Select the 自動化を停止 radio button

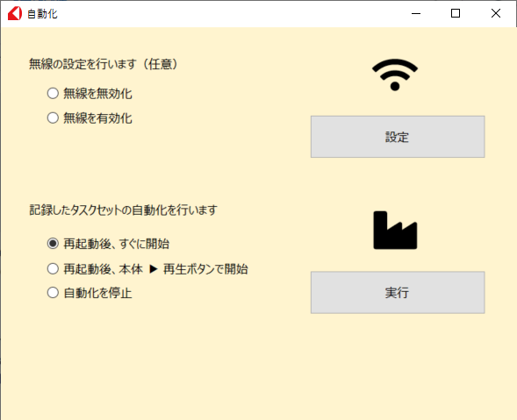pyautogui.click(x=53, y=293)
